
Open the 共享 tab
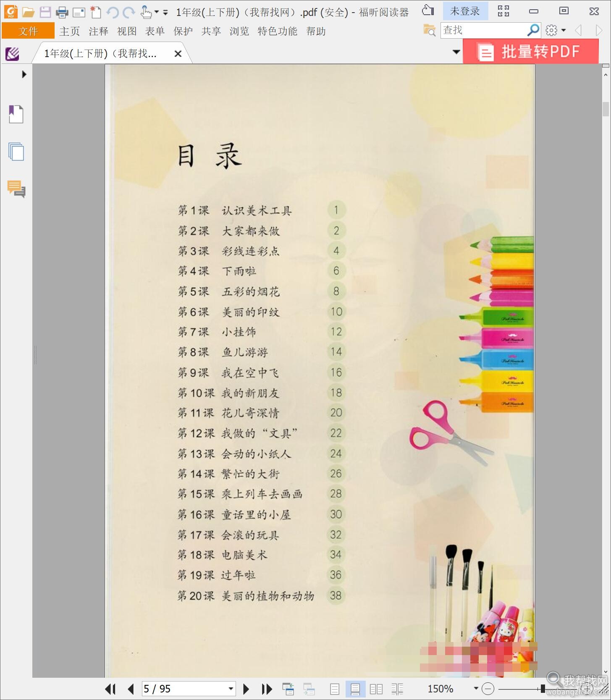click(x=211, y=31)
